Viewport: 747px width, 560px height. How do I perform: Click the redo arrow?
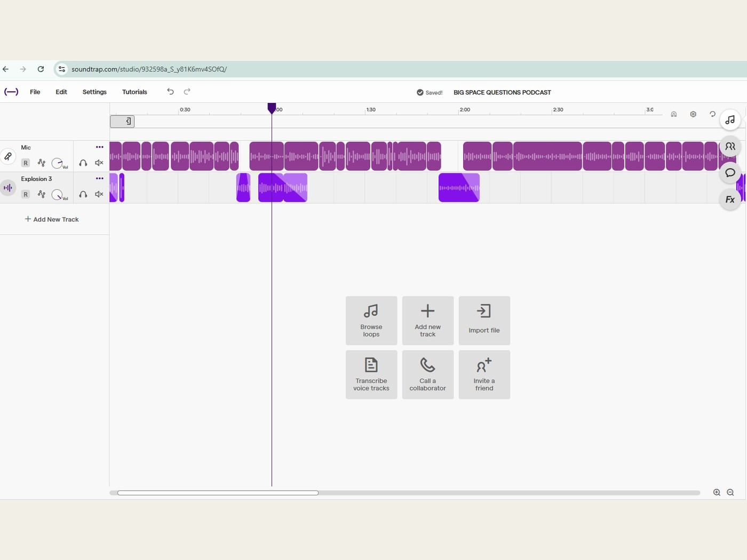pyautogui.click(x=187, y=92)
